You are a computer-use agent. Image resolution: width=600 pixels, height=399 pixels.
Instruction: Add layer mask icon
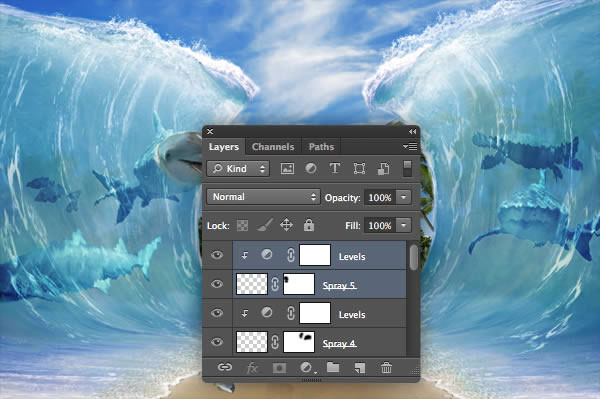[x=279, y=368]
